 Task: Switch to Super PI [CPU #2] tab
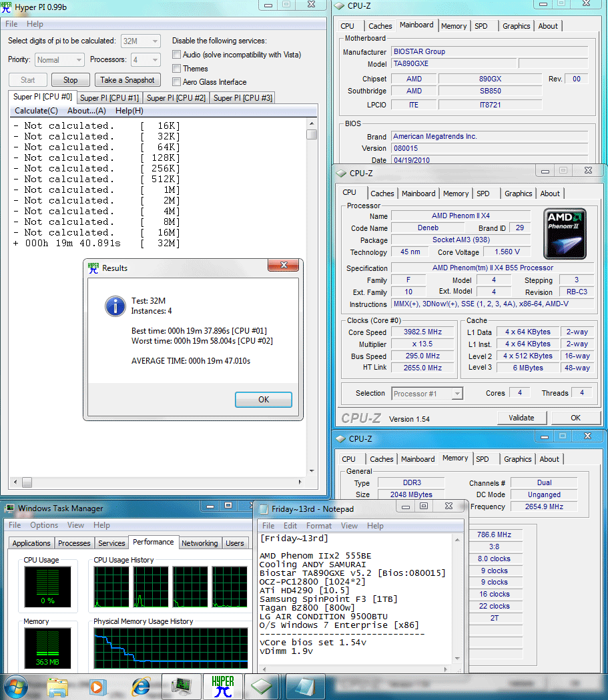pos(176,98)
